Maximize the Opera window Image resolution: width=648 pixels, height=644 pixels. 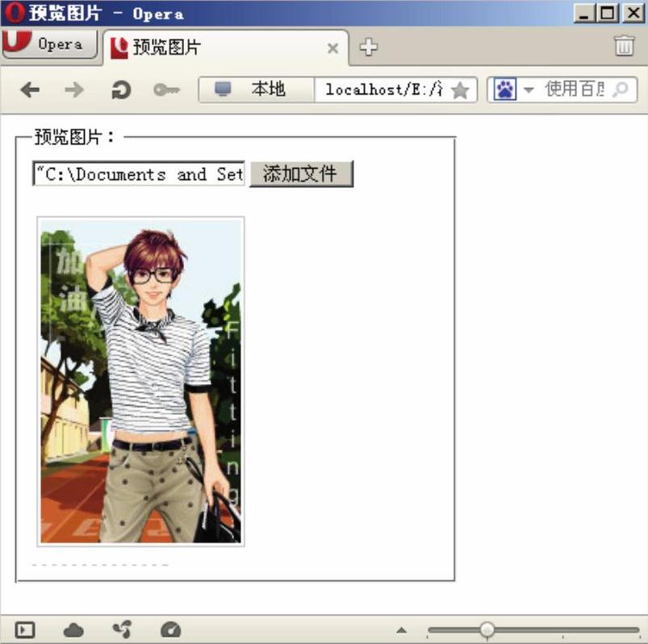point(607,14)
